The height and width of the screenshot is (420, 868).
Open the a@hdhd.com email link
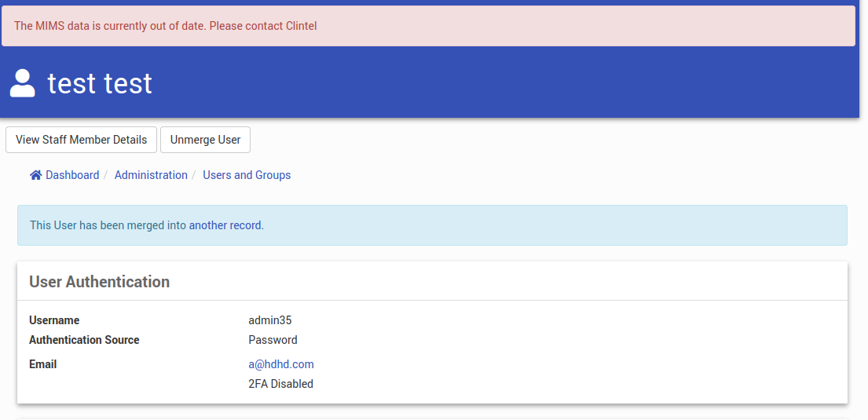coord(281,364)
